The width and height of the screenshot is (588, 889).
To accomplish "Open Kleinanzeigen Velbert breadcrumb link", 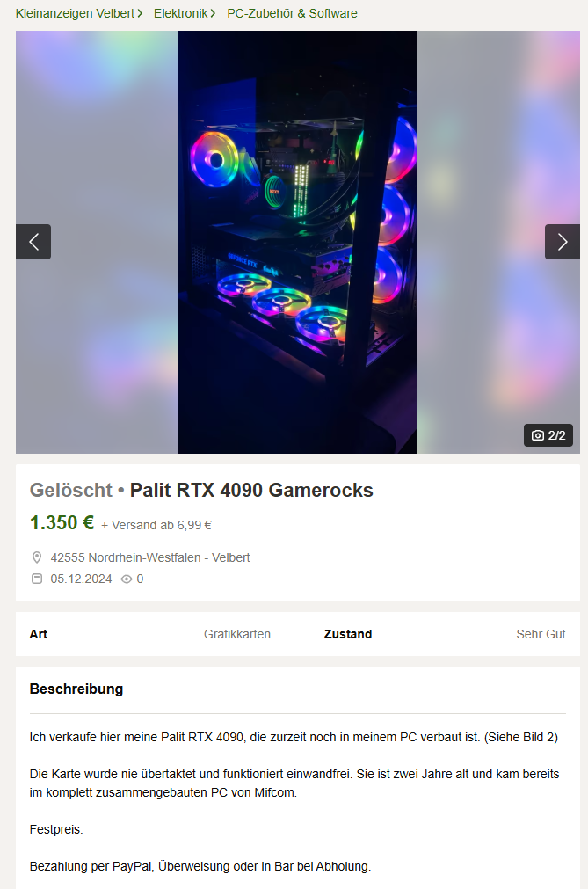I will point(75,13).
